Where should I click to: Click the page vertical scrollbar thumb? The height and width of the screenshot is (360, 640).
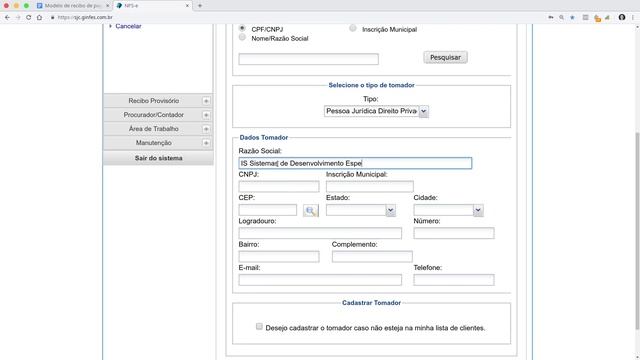(637, 231)
